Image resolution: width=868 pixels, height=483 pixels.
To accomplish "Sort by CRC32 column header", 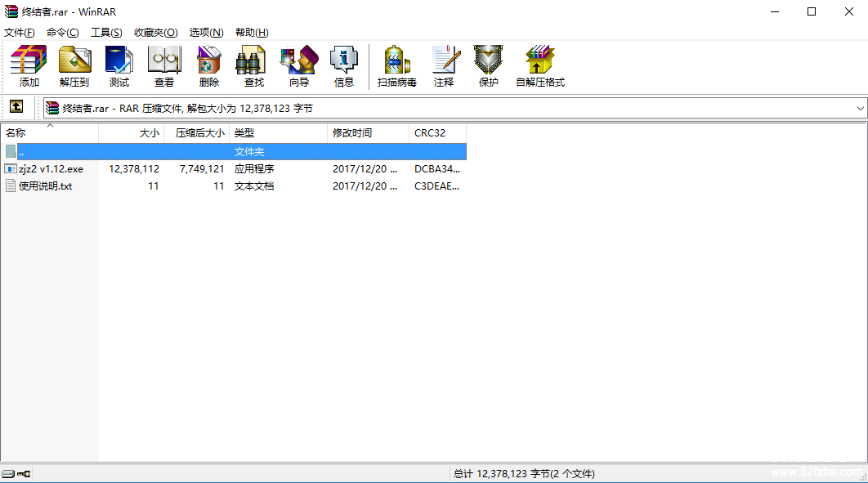I will point(438,132).
